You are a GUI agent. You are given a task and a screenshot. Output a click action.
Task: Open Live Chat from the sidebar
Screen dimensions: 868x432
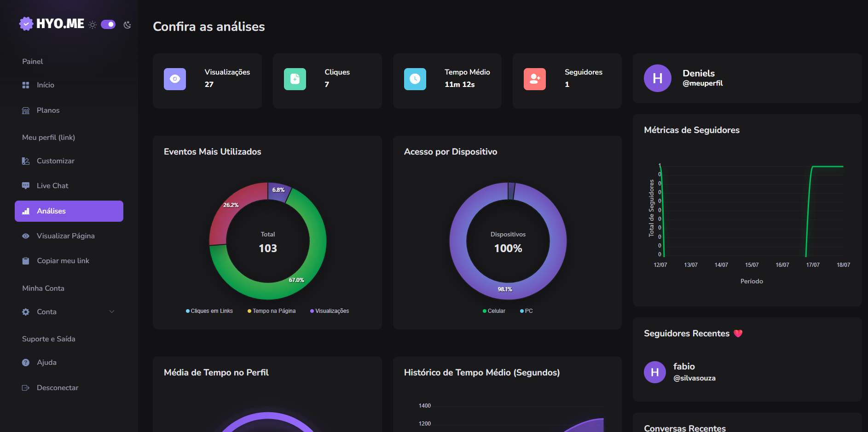tap(69, 186)
